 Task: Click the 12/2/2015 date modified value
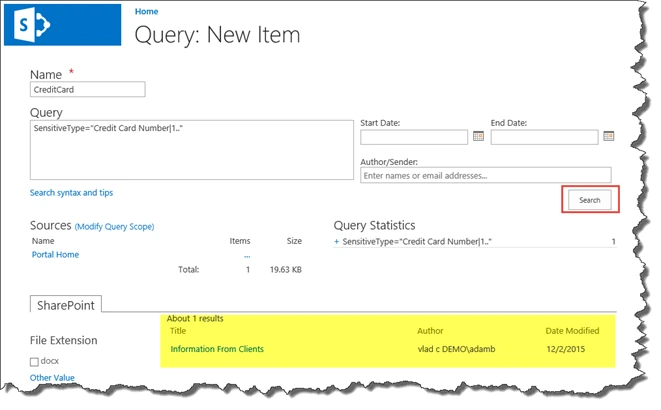point(565,349)
